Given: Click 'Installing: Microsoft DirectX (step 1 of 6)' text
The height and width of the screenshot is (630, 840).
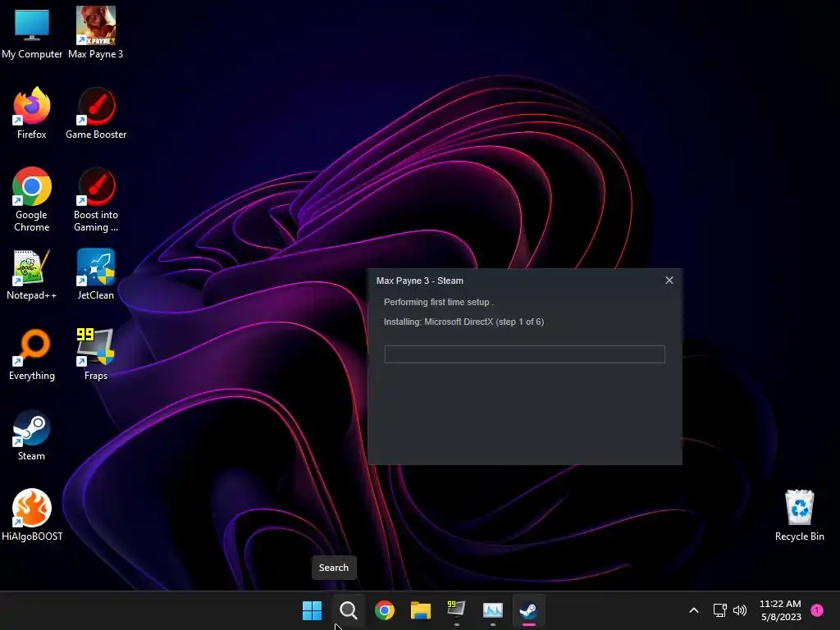Looking at the screenshot, I should click(464, 322).
